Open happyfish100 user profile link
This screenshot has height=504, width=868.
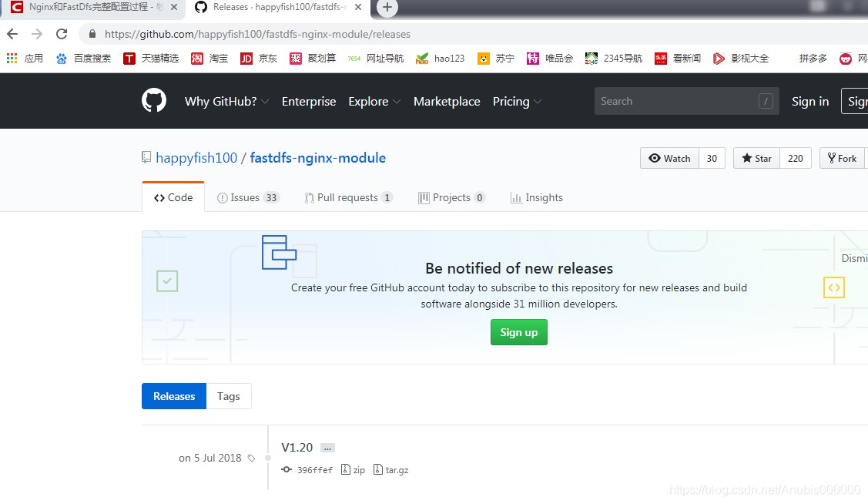[196, 158]
